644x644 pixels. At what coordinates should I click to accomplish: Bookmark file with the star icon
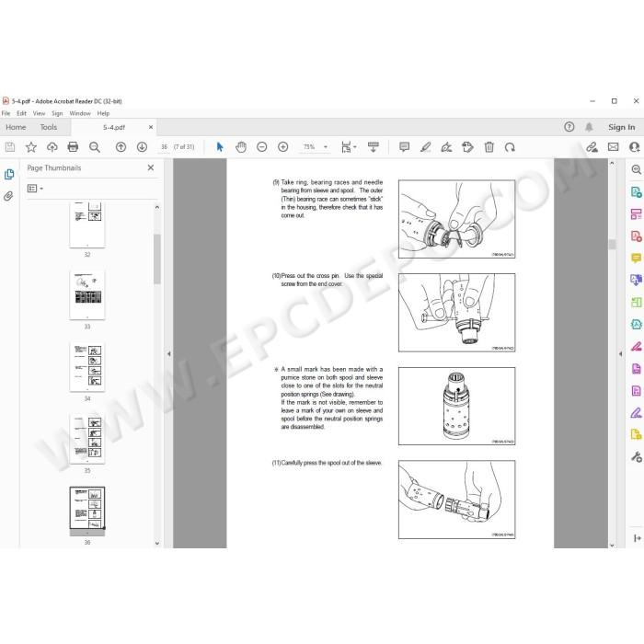point(31,147)
